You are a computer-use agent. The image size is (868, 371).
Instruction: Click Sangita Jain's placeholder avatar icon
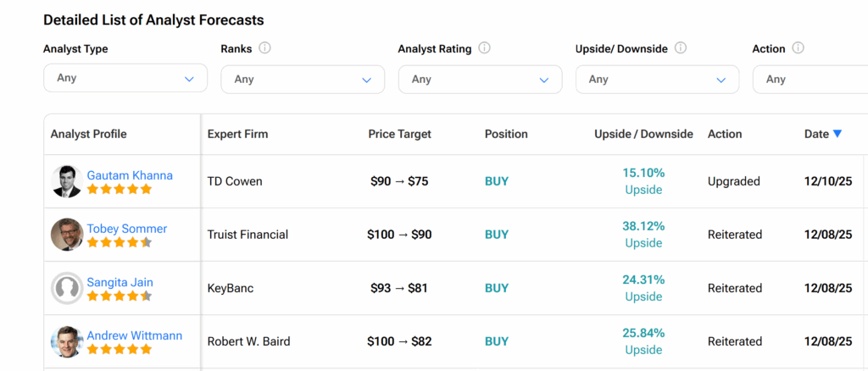click(x=66, y=288)
